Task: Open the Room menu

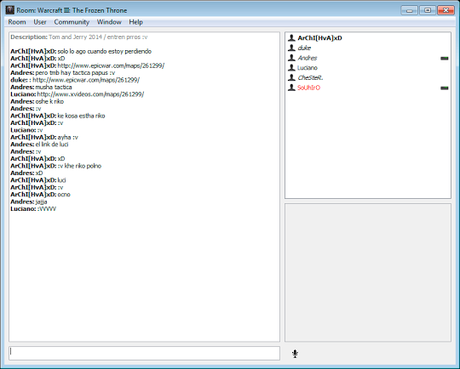Action: pos(17,22)
